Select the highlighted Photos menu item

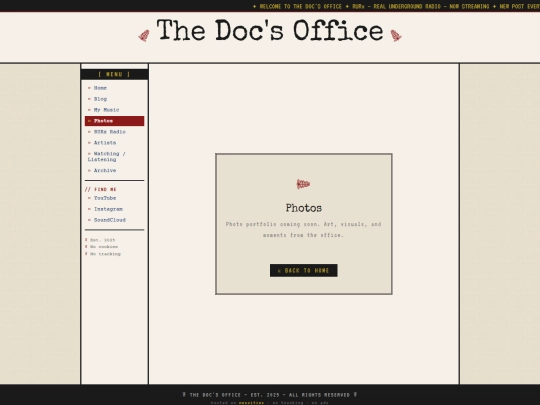tap(114, 121)
